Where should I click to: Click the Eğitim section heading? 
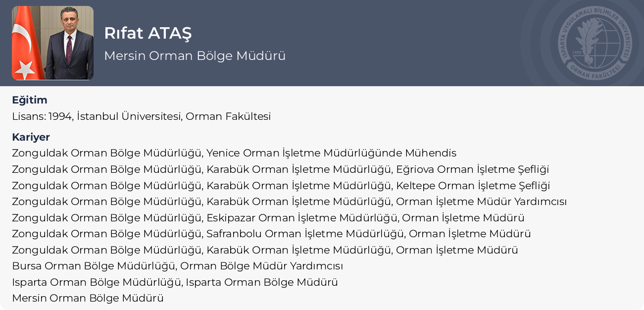pos(30,100)
